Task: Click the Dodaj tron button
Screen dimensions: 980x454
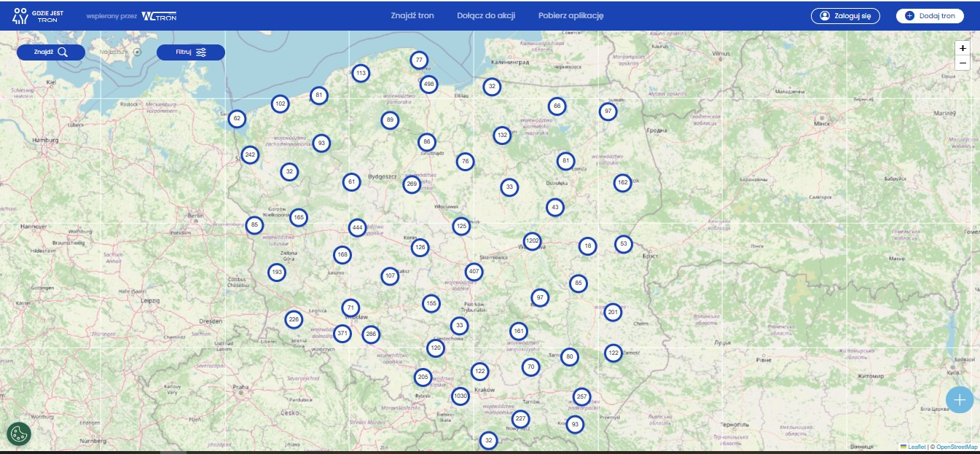Action: pos(930,16)
